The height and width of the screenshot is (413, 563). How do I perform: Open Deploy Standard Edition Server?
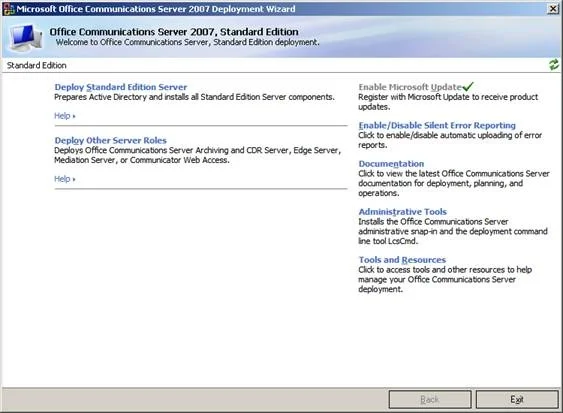(x=121, y=87)
